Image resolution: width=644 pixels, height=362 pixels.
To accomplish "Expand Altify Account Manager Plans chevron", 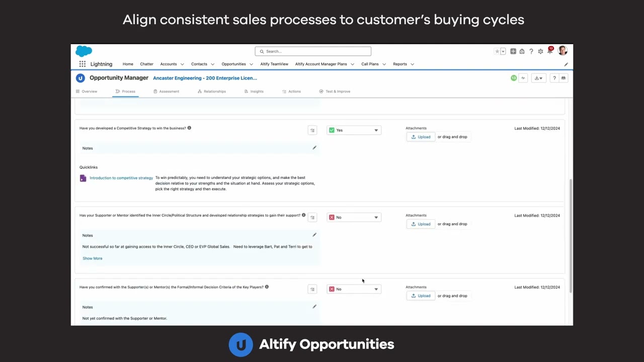I will tap(352, 64).
